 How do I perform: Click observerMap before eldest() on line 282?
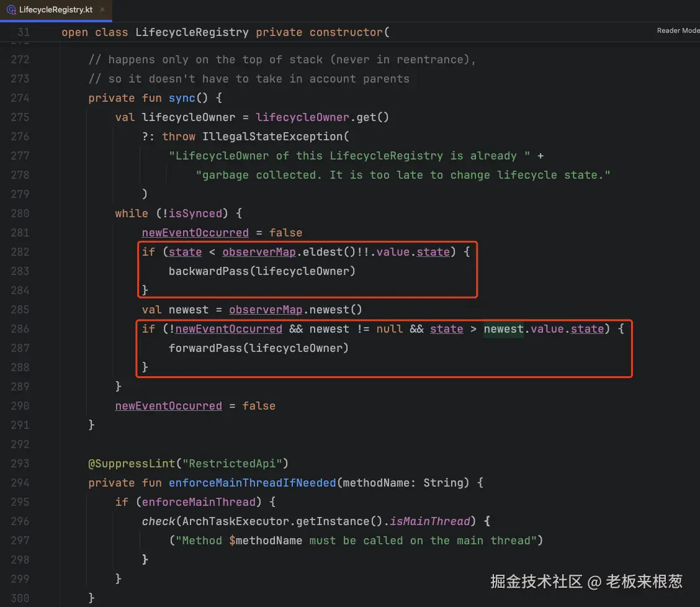coord(259,252)
